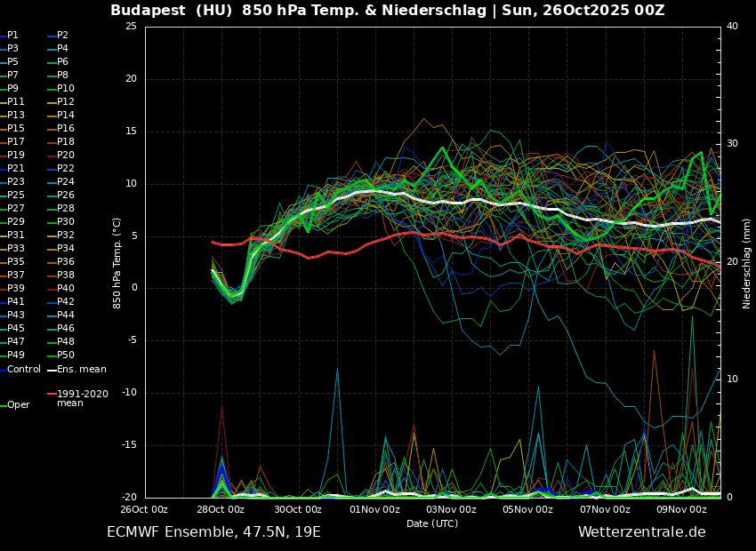The height and width of the screenshot is (551, 756).
Task: Toggle the Control run legend entry
Action: (x=24, y=369)
